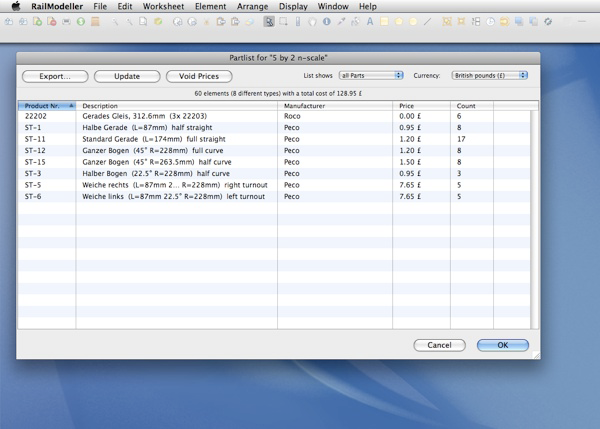Confirm the partlist with OK
Image resolution: width=600 pixels, height=429 pixels.
(502, 345)
